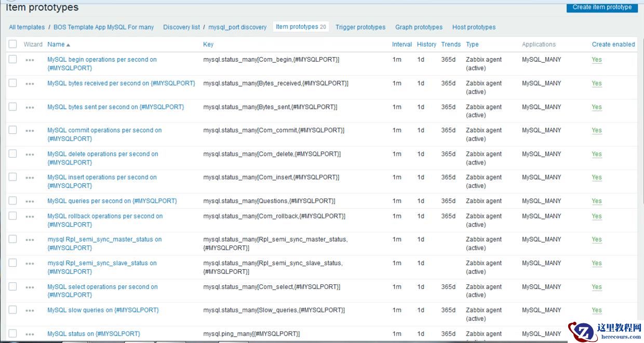Open mysql Rpl_semi_sync_slave_status item

102,267
